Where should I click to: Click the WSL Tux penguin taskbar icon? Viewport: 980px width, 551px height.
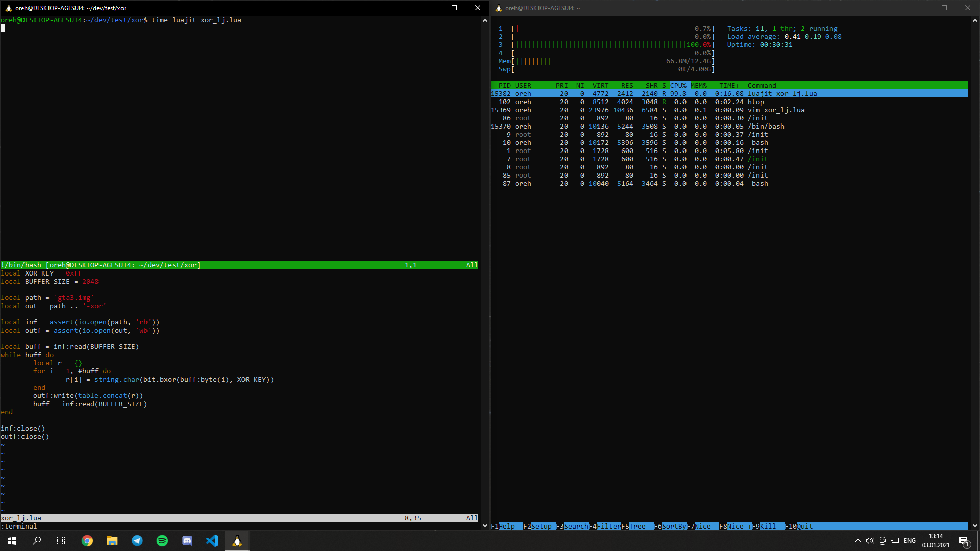pos(237,541)
